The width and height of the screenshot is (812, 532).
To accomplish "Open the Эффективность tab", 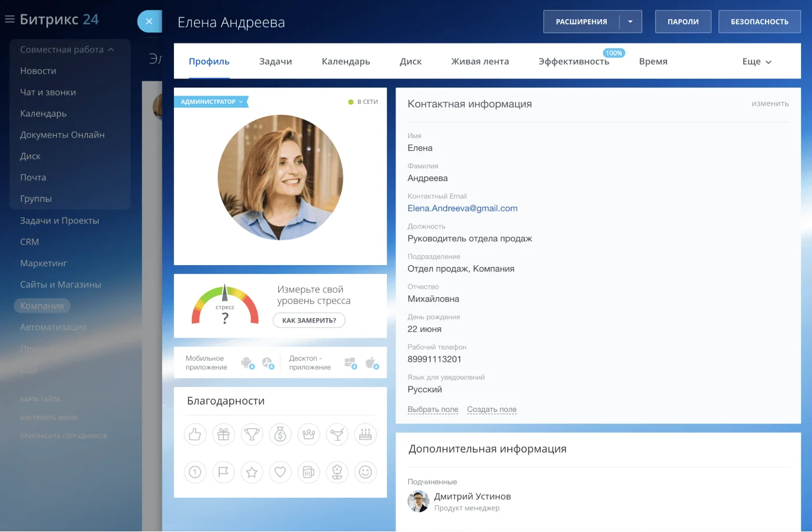I will click(574, 61).
